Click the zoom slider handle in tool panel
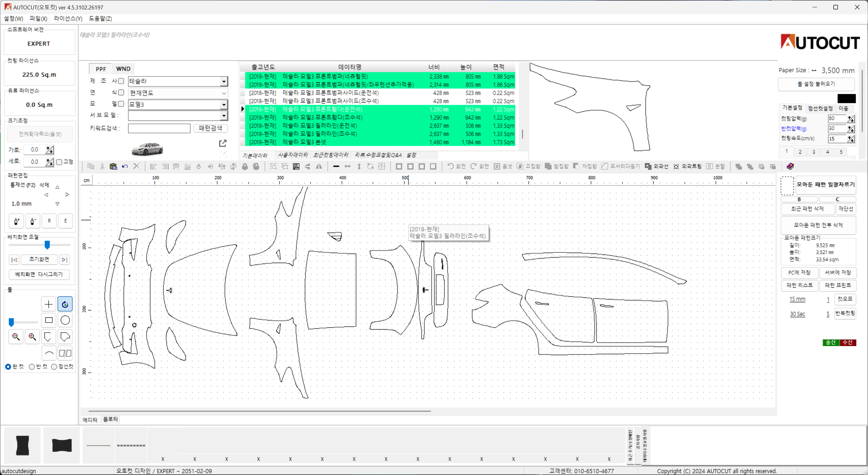868x475 pixels. point(12,323)
